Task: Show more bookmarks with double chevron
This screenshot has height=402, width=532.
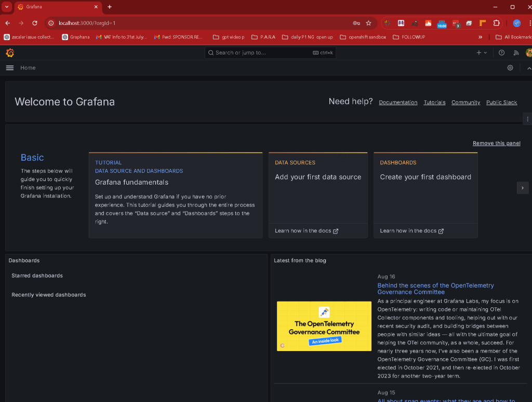Action: [x=480, y=37]
